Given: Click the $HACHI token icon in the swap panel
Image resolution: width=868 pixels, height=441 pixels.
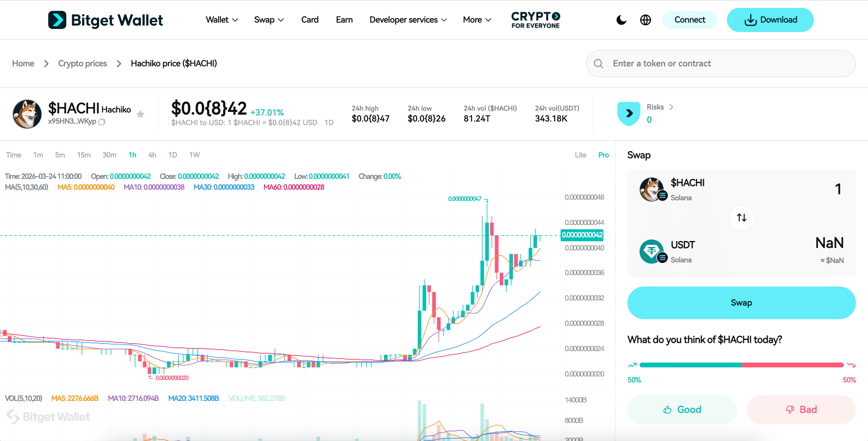Looking at the screenshot, I should 652,189.
